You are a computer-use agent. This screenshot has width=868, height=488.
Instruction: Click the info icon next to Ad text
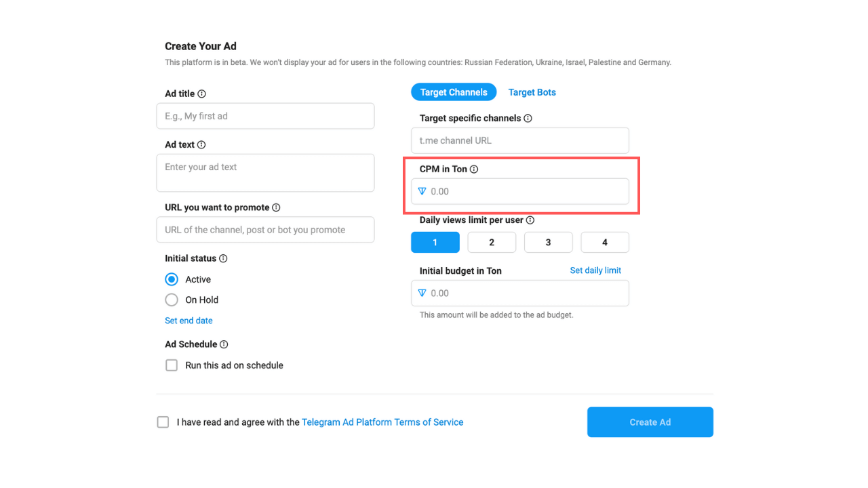click(201, 145)
